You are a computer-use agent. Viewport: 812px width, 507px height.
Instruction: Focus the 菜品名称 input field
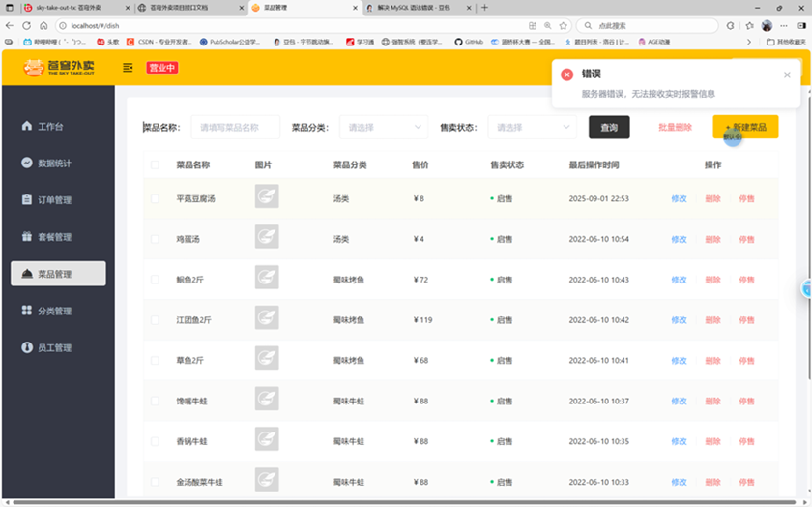[x=236, y=127]
